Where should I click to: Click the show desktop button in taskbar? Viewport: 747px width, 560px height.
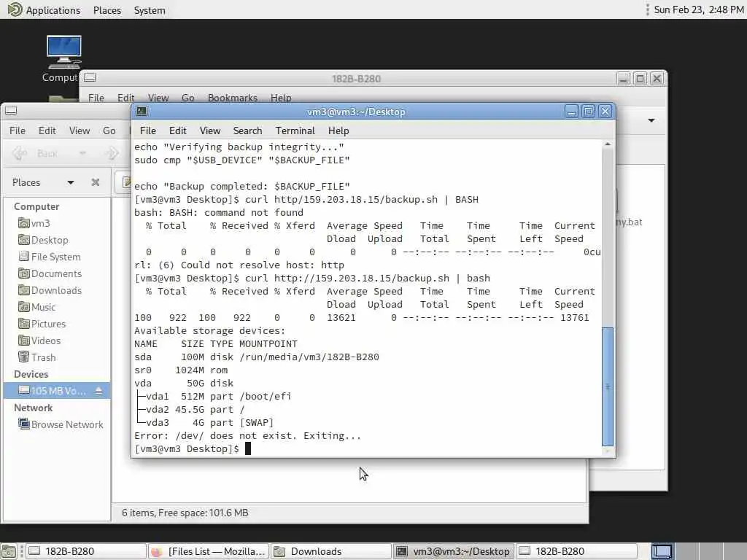pyautogui.click(x=9, y=551)
